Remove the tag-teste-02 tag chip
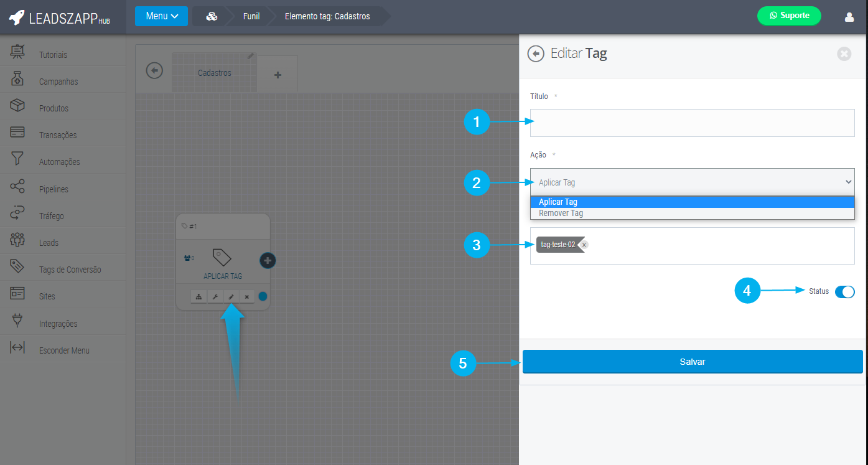Screen dimensions: 868x465 (584, 245)
